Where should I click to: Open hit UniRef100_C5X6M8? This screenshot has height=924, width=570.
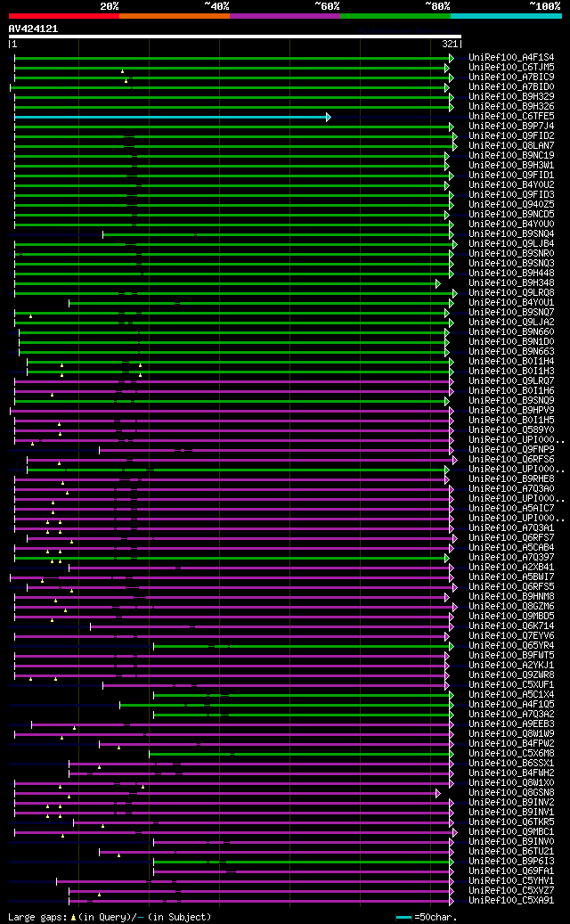[x=511, y=754]
